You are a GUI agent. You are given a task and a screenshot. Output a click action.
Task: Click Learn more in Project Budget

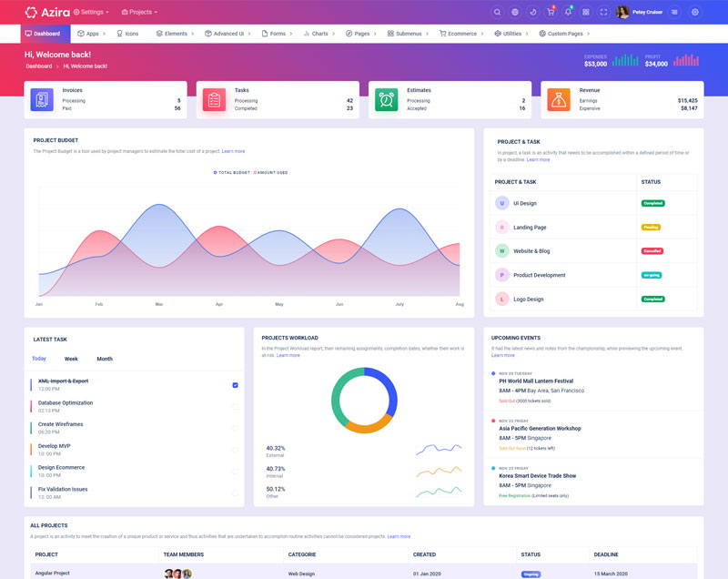pyautogui.click(x=233, y=151)
